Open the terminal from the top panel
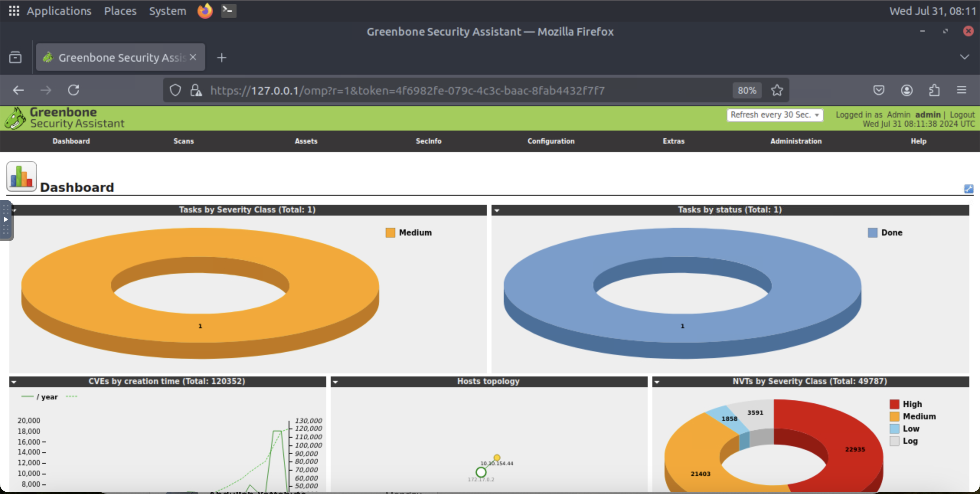This screenshot has width=980, height=494. click(x=228, y=11)
